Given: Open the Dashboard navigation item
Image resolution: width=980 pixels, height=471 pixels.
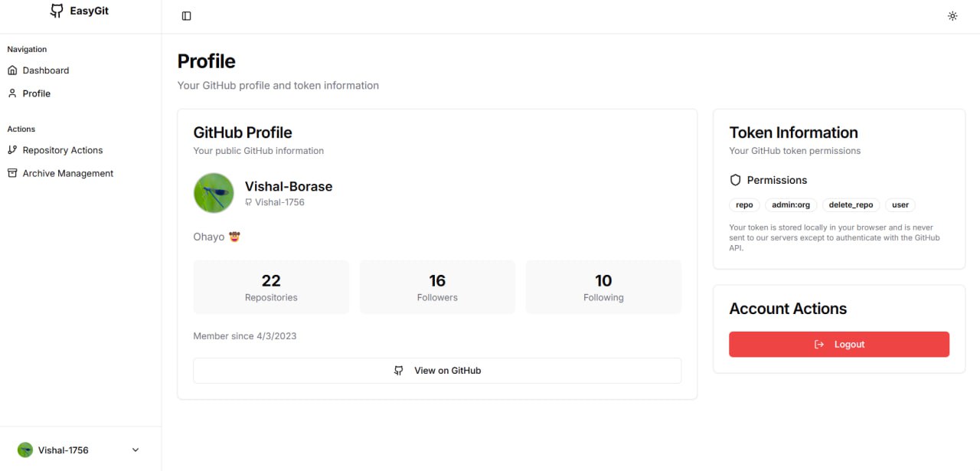Looking at the screenshot, I should 80,70.
